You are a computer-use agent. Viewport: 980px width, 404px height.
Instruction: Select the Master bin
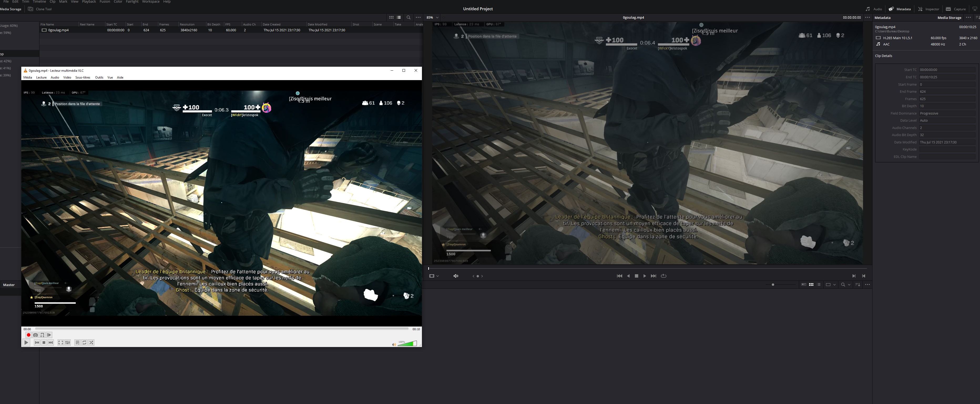point(9,285)
